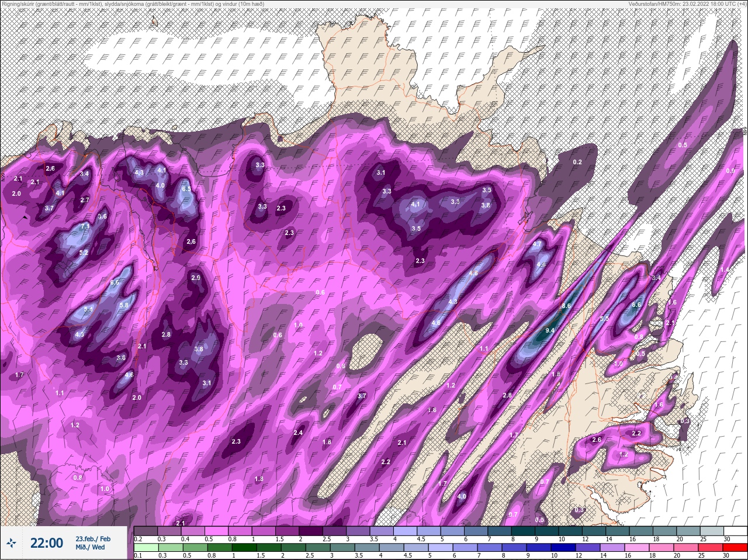
Task: Click the 2.7 precipitation value on map
Action: pyautogui.click(x=85, y=201)
